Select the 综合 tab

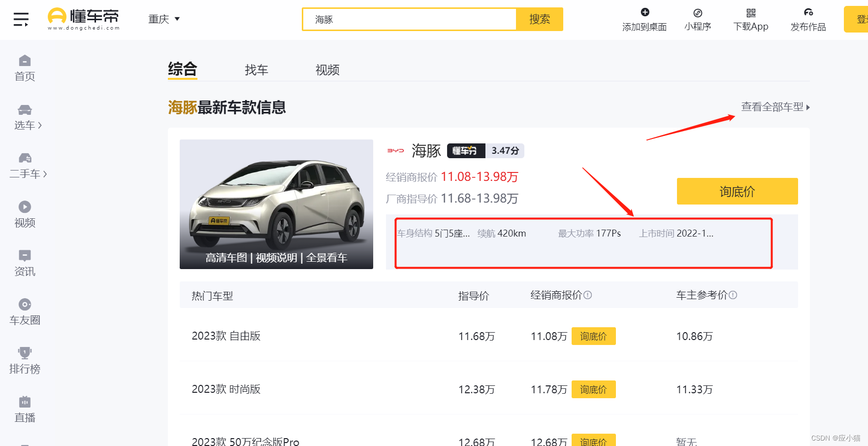pos(182,69)
